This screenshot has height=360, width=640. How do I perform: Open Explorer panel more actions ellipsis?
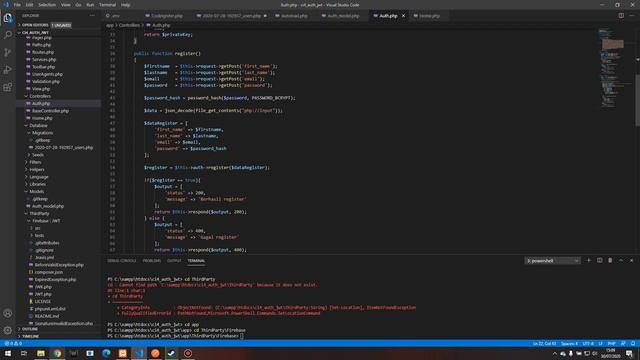click(x=92, y=16)
